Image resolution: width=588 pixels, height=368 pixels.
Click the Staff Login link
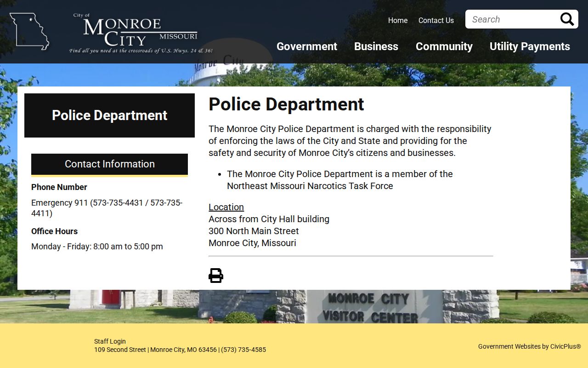click(x=110, y=341)
